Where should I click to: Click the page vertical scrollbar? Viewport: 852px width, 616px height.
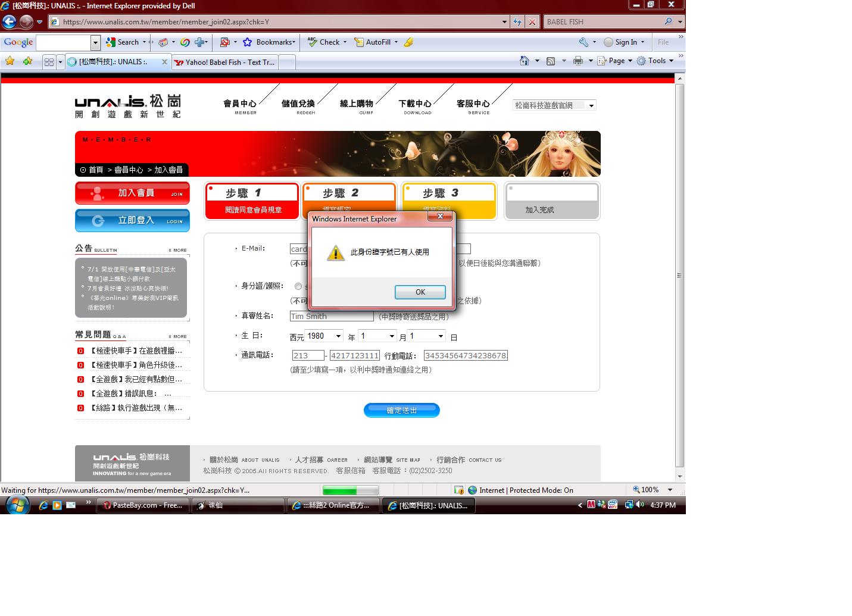pyautogui.click(x=679, y=275)
